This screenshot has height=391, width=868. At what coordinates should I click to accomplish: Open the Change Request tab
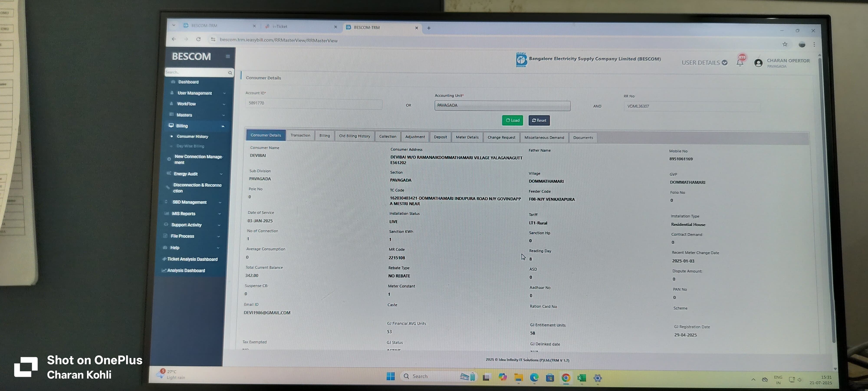click(x=501, y=137)
